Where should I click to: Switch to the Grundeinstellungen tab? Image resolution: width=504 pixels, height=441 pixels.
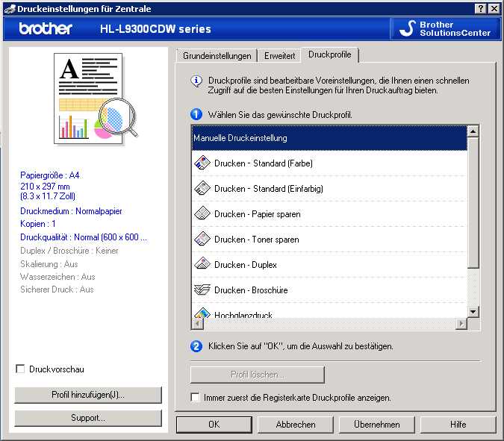tap(217, 56)
